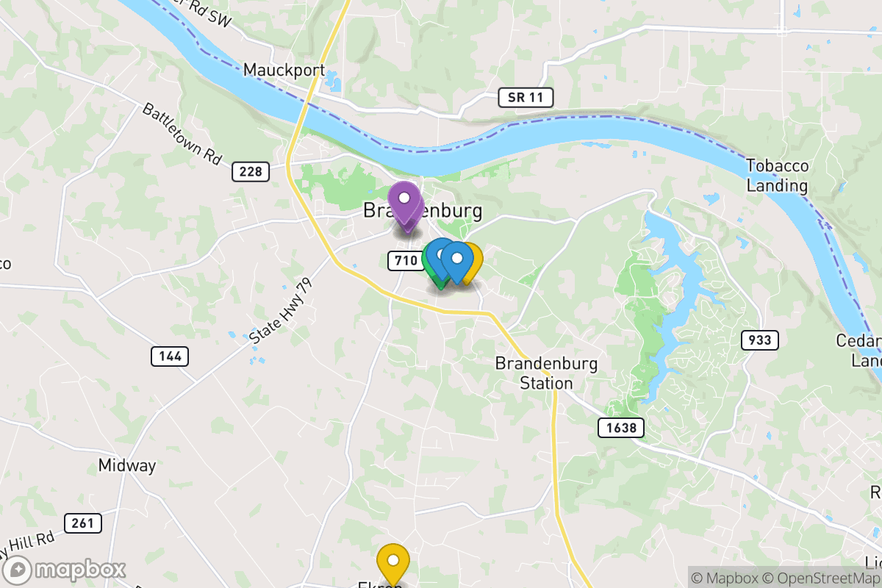Open the Mapbox logo
This screenshot has width=882, height=588.
(x=65, y=570)
